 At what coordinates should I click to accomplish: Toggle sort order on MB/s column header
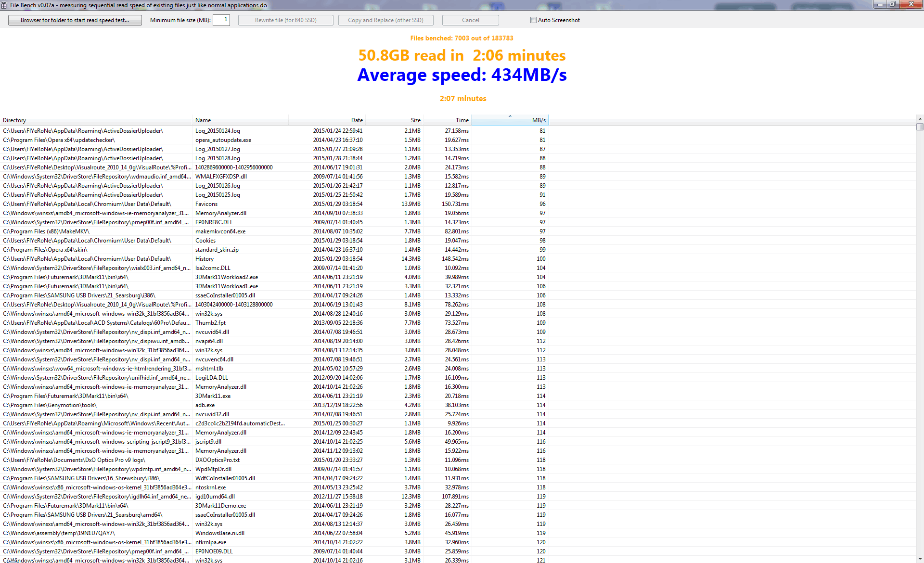510,120
